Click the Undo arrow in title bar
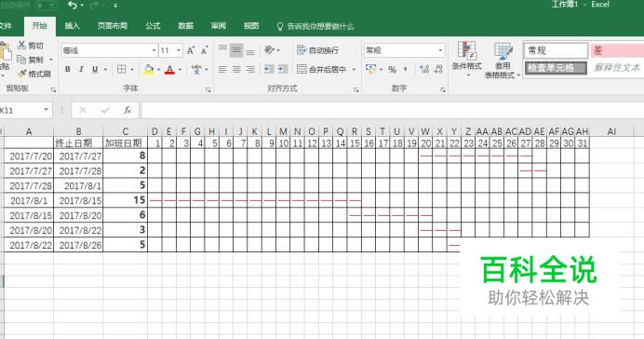Image resolution: width=644 pixels, height=339 pixels. (73, 5)
